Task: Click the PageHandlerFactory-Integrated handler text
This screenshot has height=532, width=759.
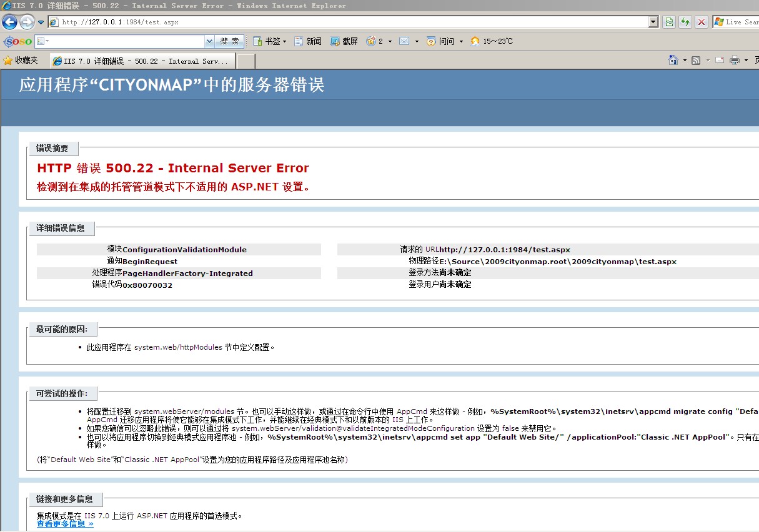Action: (187, 273)
